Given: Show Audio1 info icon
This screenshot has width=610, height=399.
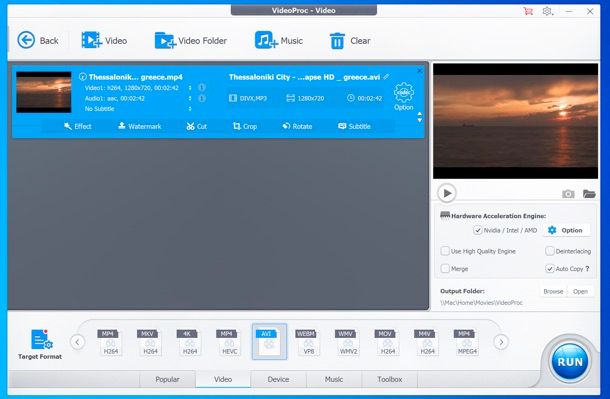Looking at the screenshot, I should [x=202, y=98].
